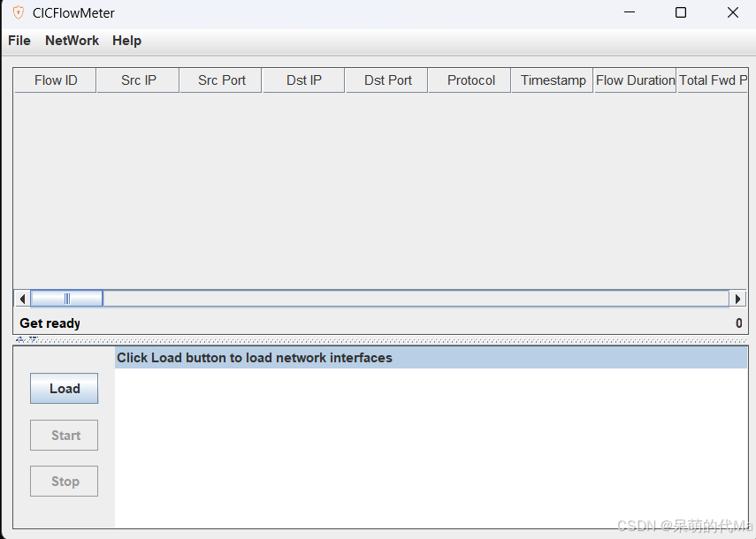Click the table scrollbar right arrow
Screen dimensions: 756x539
point(737,299)
